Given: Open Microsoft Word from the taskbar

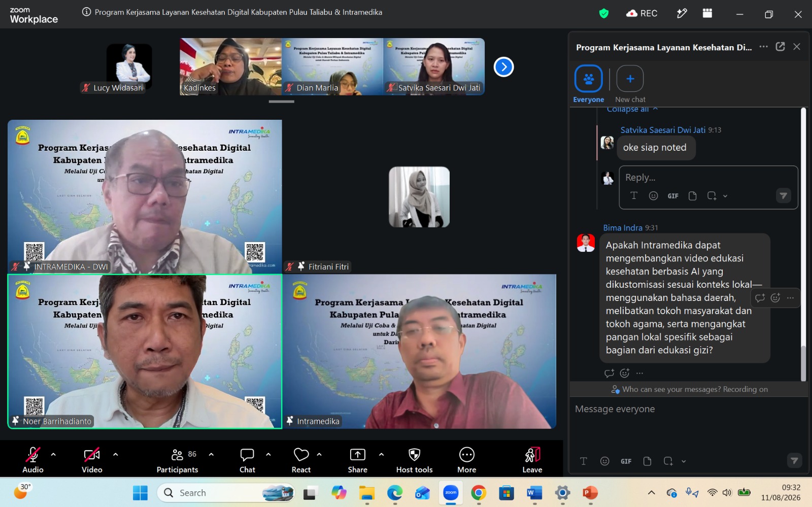Looking at the screenshot, I should pyautogui.click(x=534, y=493).
